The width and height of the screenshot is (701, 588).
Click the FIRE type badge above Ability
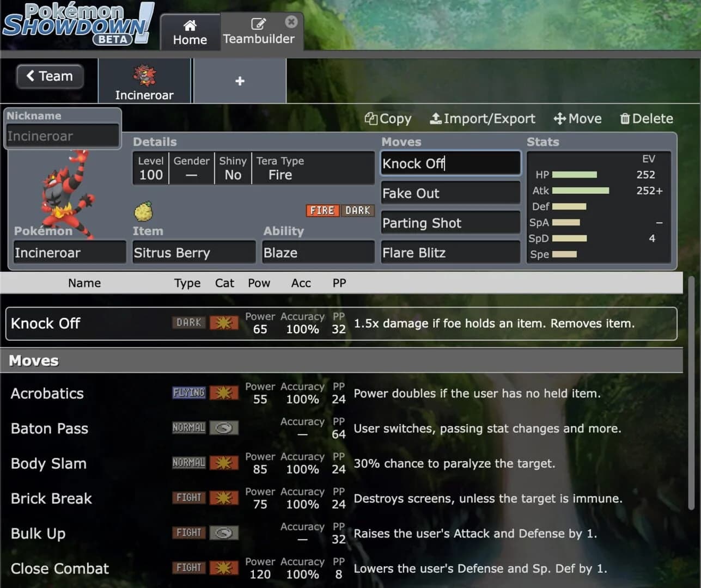tap(322, 210)
